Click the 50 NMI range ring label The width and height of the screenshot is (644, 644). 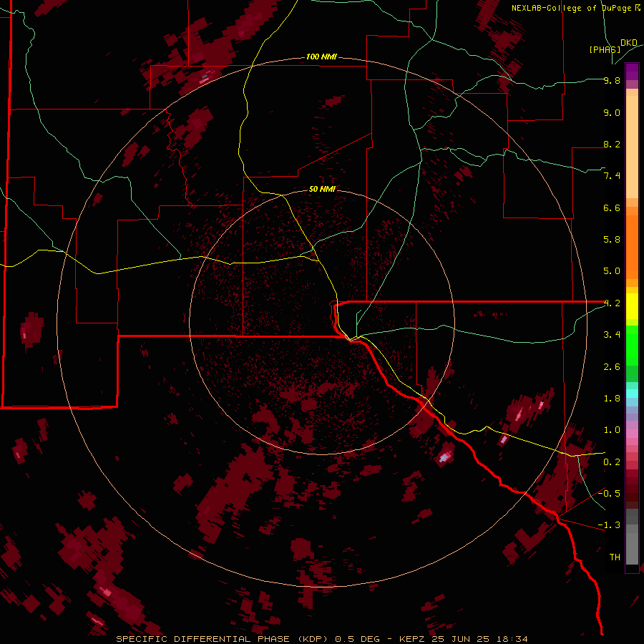click(322, 189)
